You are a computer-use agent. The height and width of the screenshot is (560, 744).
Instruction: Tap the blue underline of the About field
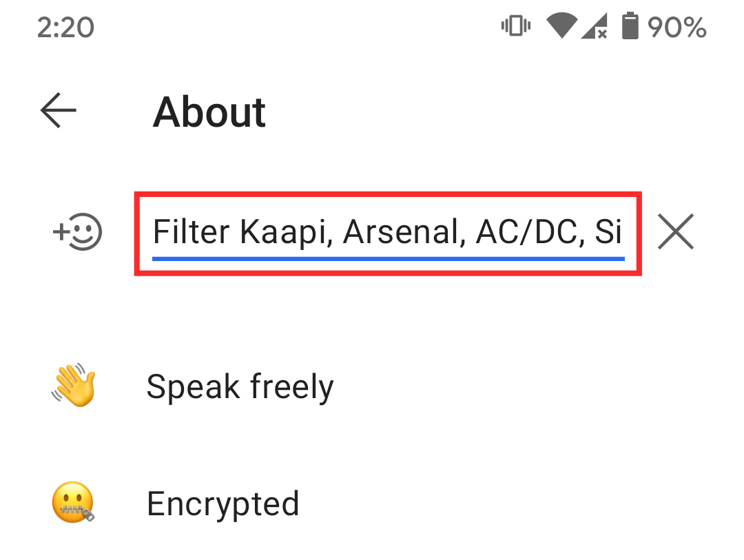388,259
